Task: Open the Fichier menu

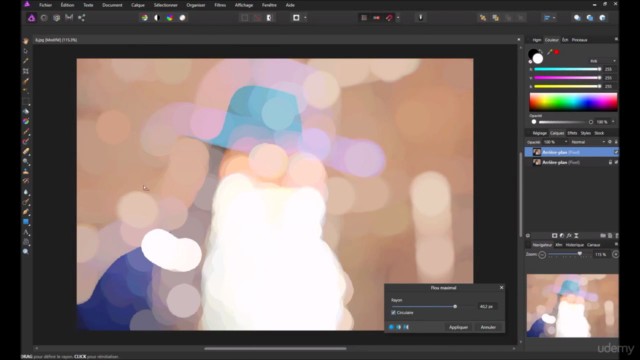Action: [45, 5]
